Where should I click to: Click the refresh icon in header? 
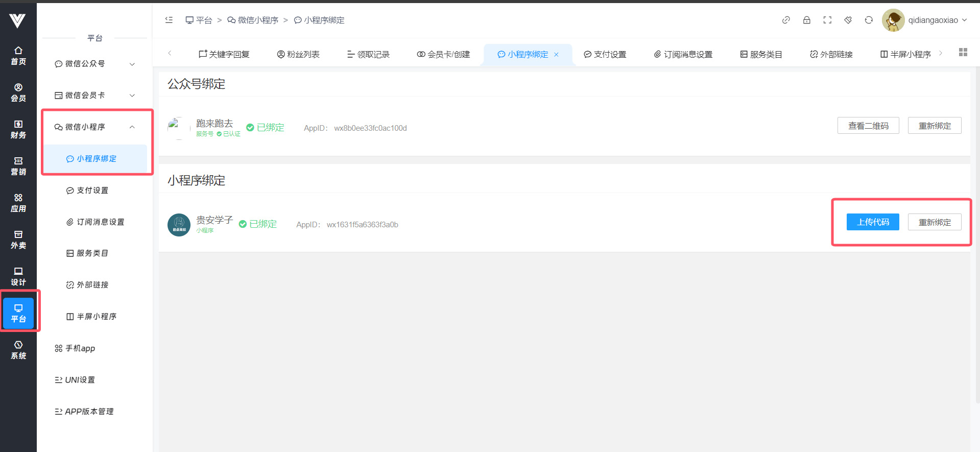pos(869,20)
